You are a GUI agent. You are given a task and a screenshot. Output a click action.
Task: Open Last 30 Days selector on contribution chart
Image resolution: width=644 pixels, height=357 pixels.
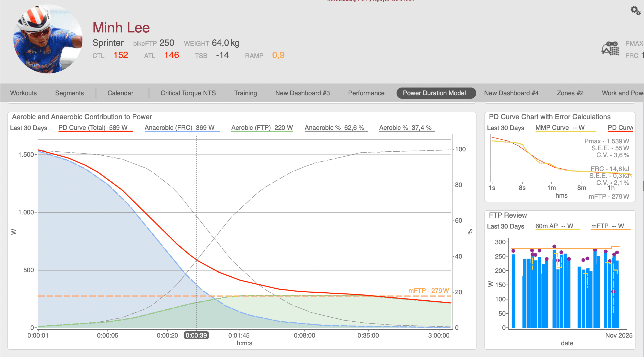pyautogui.click(x=29, y=128)
